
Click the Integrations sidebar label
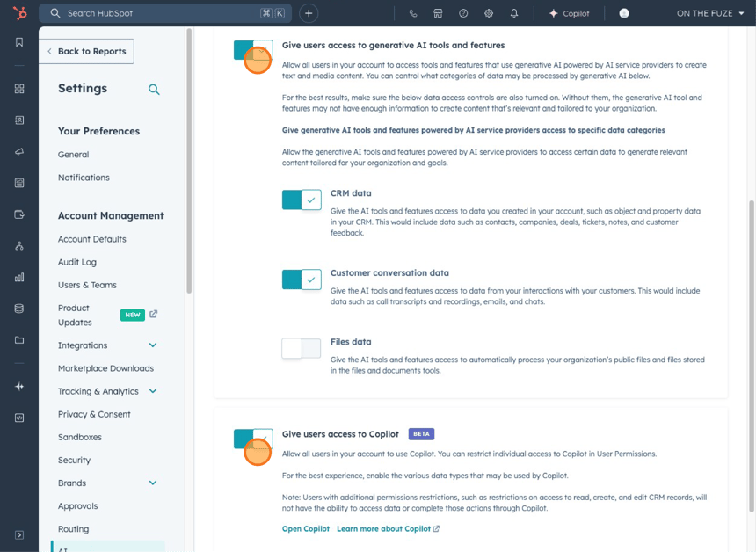pyautogui.click(x=83, y=345)
